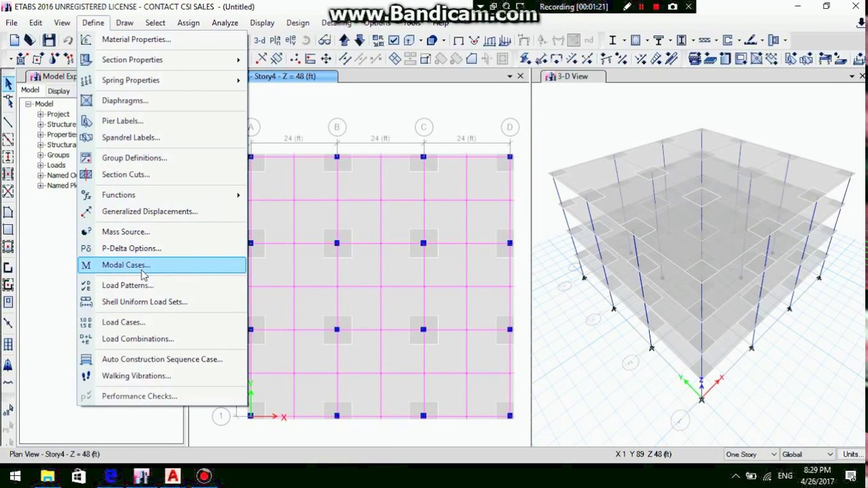Image resolution: width=868 pixels, height=488 pixels.
Task: Move down one story with down-arrow icon
Action: [359, 40]
